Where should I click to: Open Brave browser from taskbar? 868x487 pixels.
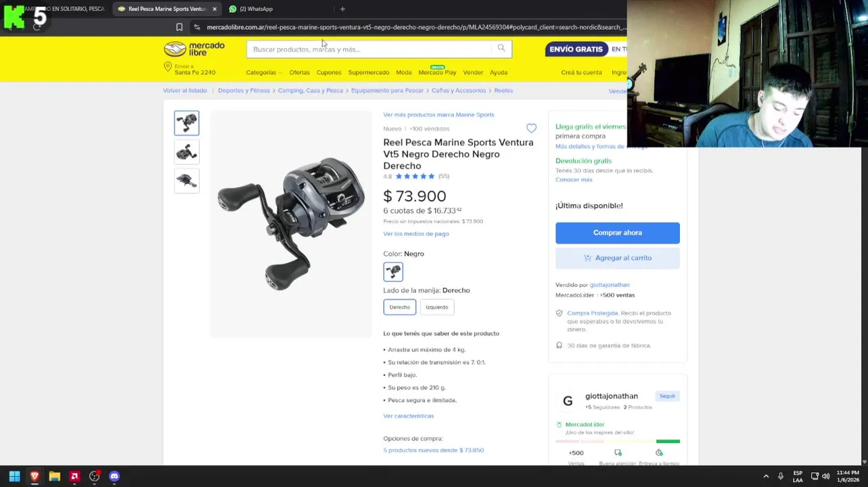tap(35, 476)
